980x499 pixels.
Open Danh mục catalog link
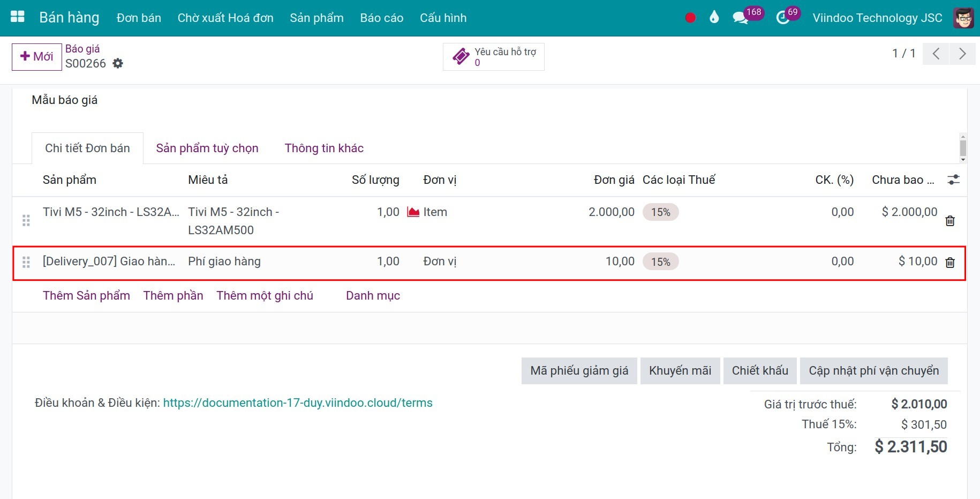(373, 296)
